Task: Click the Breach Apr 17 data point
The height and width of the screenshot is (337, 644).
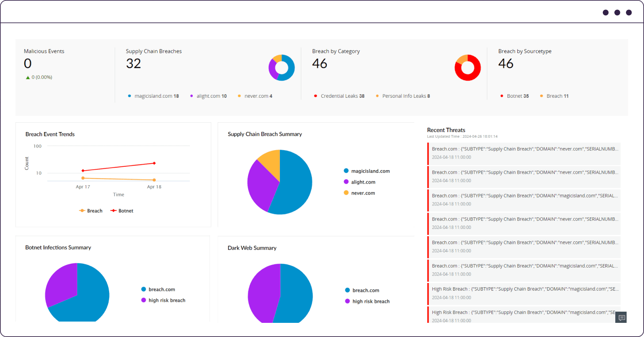Action: [x=83, y=178]
